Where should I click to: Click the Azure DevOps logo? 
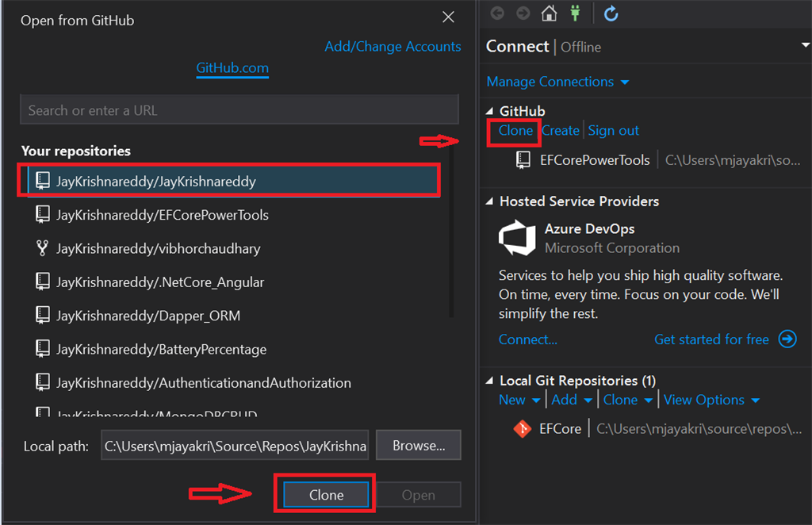coord(517,238)
